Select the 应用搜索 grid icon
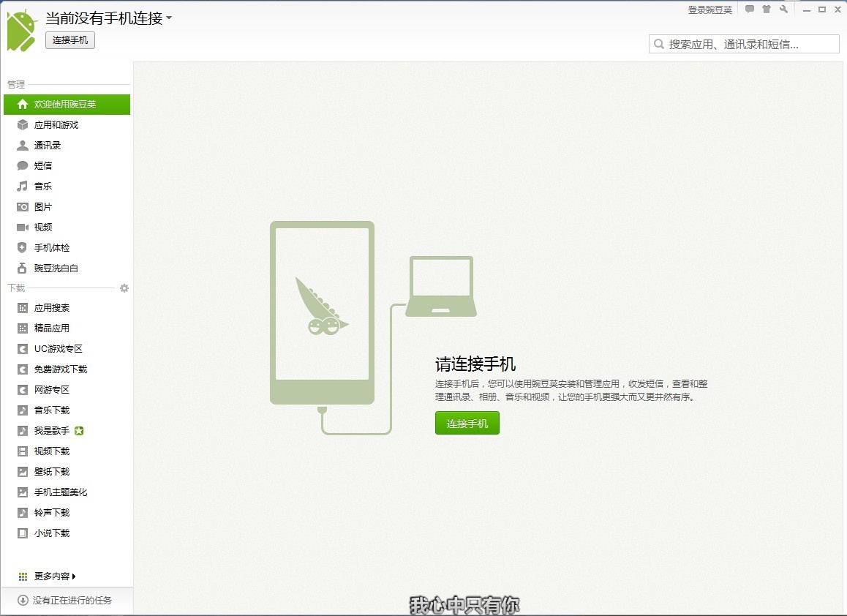 [x=22, y=308]
